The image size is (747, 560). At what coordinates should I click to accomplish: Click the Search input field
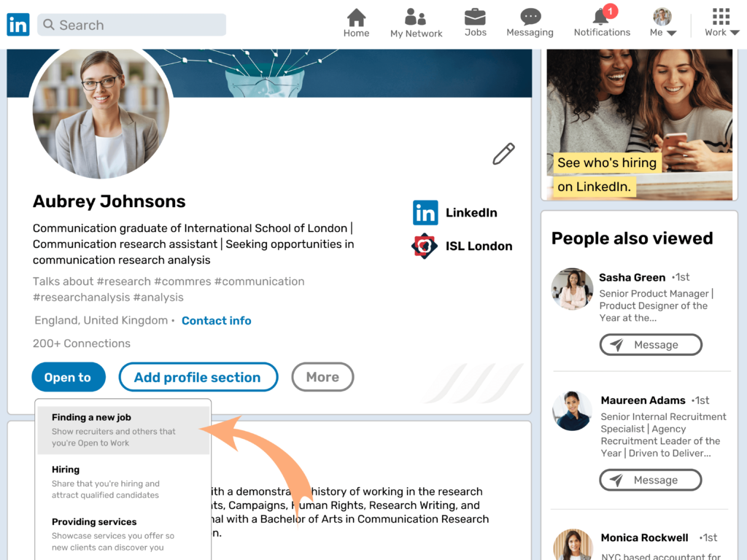point(131,24)
